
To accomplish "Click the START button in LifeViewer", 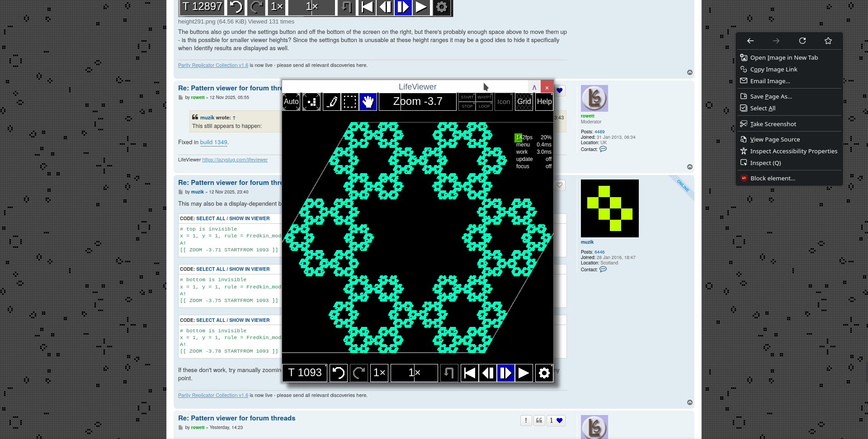I will [x=467, y=97].
